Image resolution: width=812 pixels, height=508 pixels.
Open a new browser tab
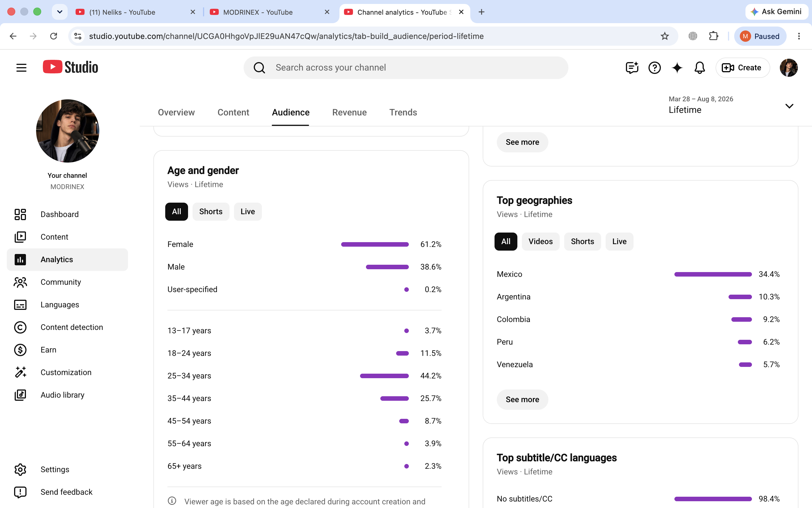[482, 12]
